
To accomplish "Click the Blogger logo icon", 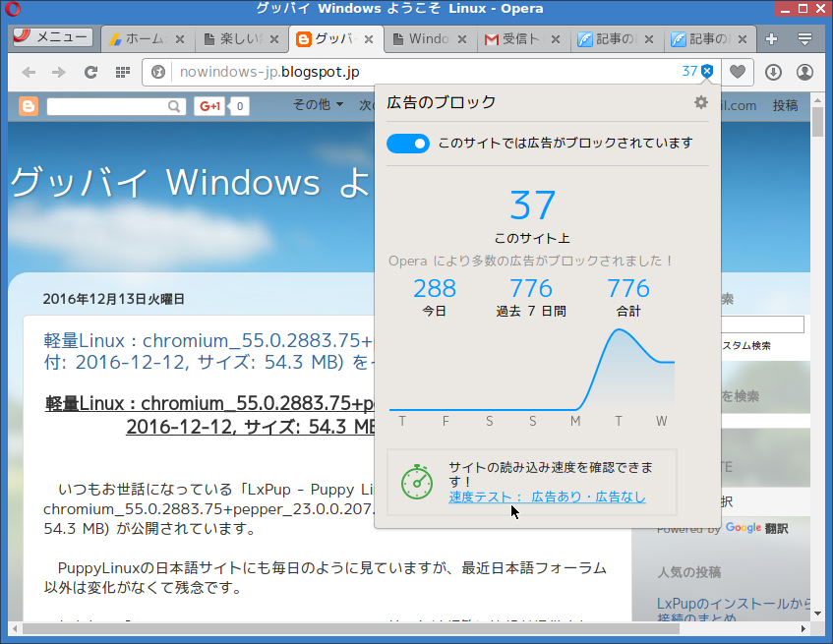I will tap(29, 106).
